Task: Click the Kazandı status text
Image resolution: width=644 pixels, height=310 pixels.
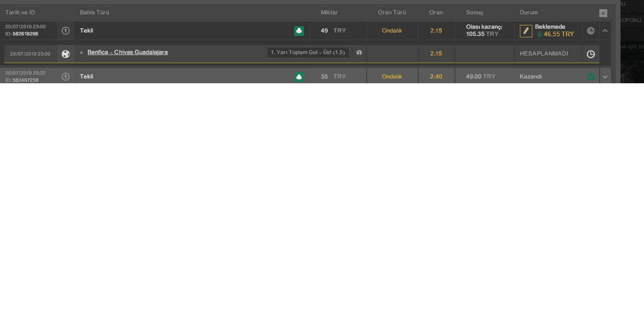Action: point(531,77)
